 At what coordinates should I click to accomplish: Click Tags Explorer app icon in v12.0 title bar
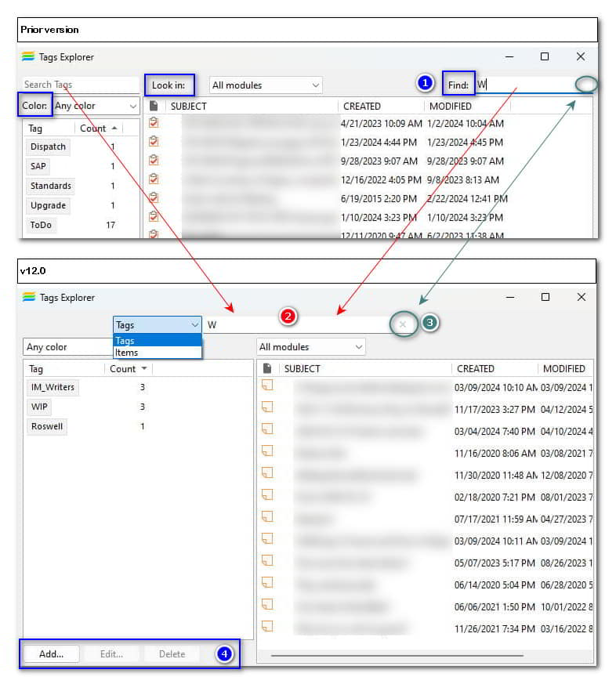pos(29,298)
